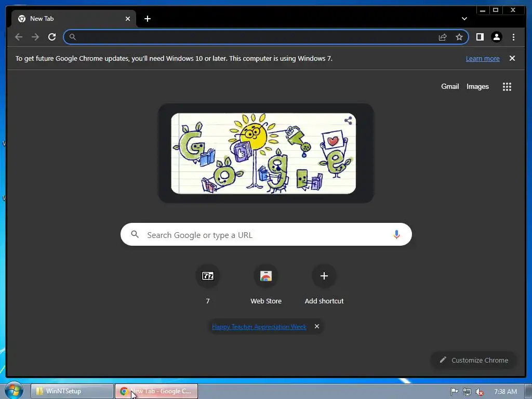Viewport: 532px width, 399px height.
Task: Open the Windows Start menu
Action: [x=14, y=391]
